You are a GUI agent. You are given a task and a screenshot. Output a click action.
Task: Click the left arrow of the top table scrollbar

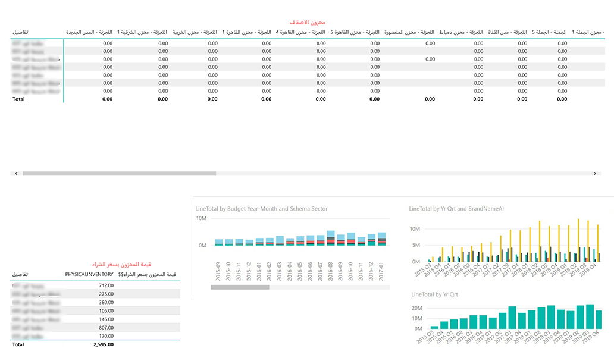point(16,174)
